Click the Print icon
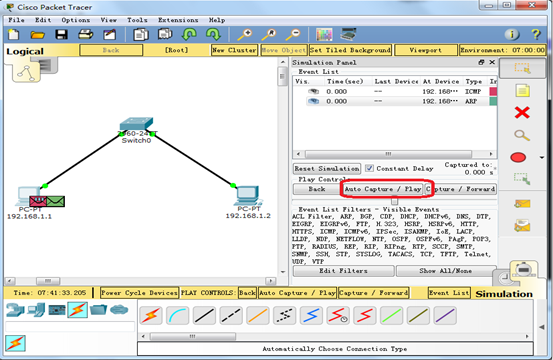Viewport: 553px width, 360px height. pos(85,34)
